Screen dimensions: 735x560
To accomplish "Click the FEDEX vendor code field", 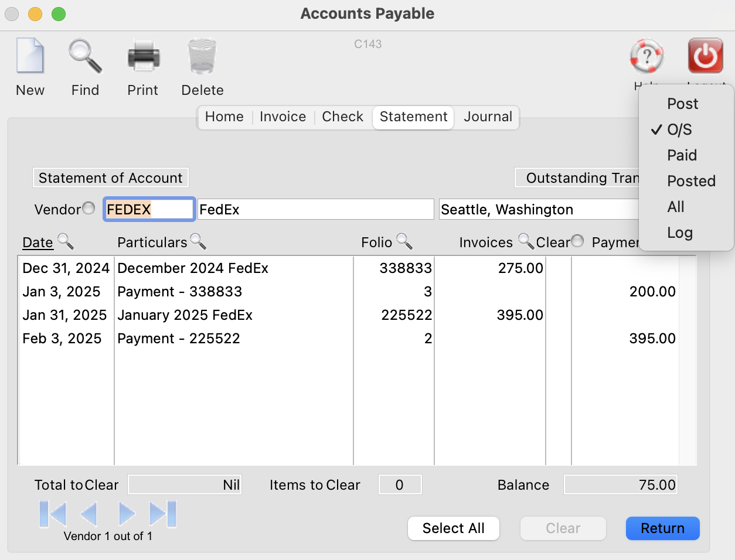I will 149,209.
